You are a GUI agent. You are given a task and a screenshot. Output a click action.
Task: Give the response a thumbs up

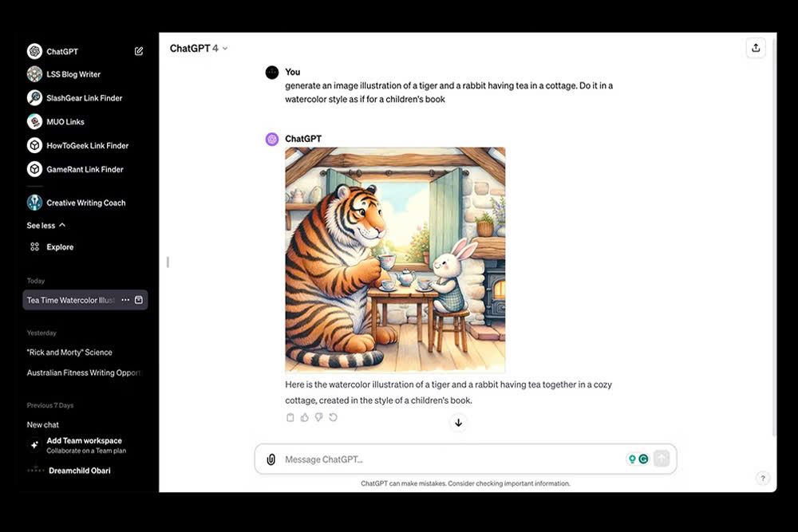[x=304, y=418]
